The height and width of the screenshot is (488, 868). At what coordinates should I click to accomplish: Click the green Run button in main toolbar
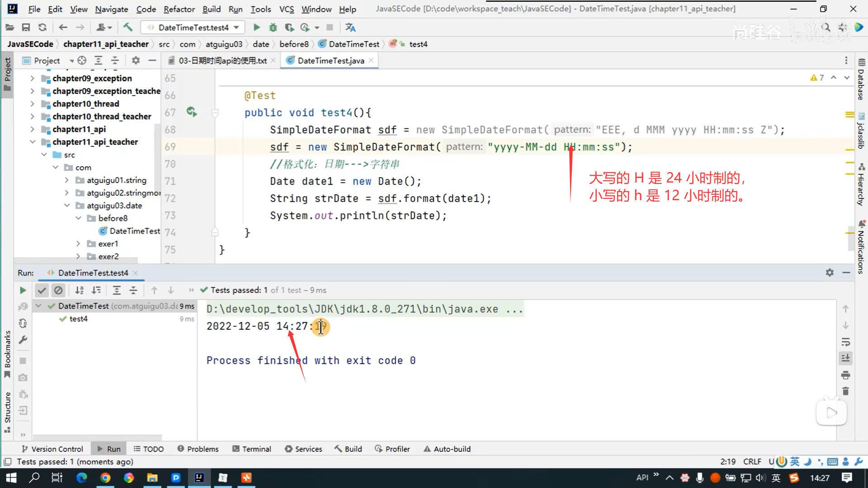click(256, 28)
